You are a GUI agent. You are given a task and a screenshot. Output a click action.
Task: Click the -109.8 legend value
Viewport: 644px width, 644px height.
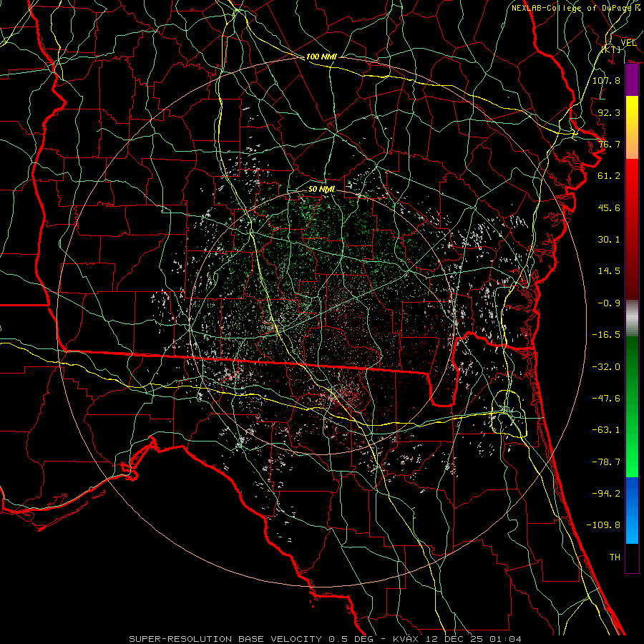(x=603, y=525)
